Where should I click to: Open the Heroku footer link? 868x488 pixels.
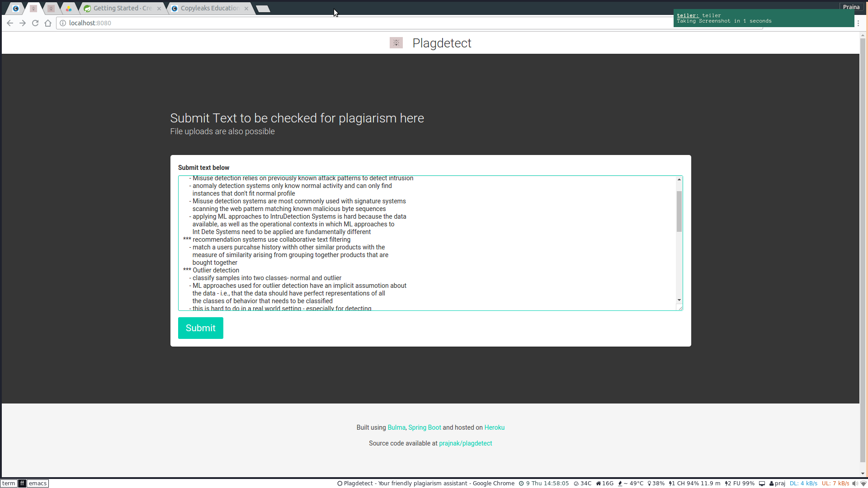[x=494, y=427]
